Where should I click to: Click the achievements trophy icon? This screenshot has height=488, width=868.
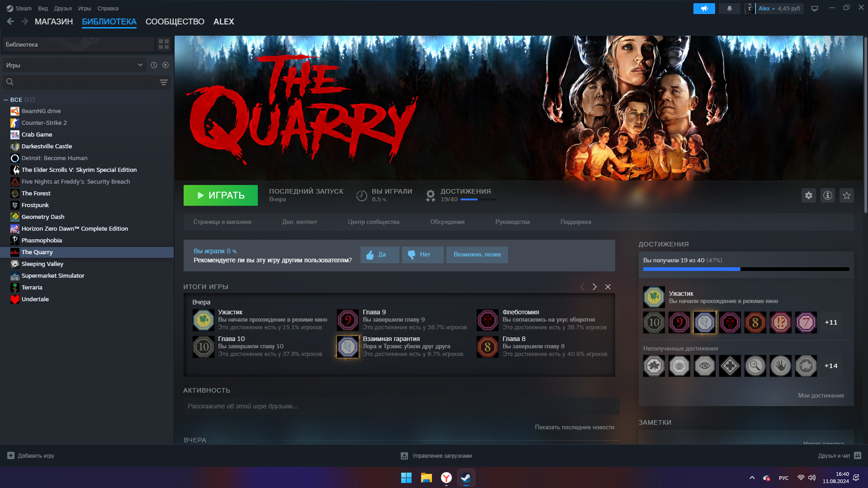(x=430, y=195)
